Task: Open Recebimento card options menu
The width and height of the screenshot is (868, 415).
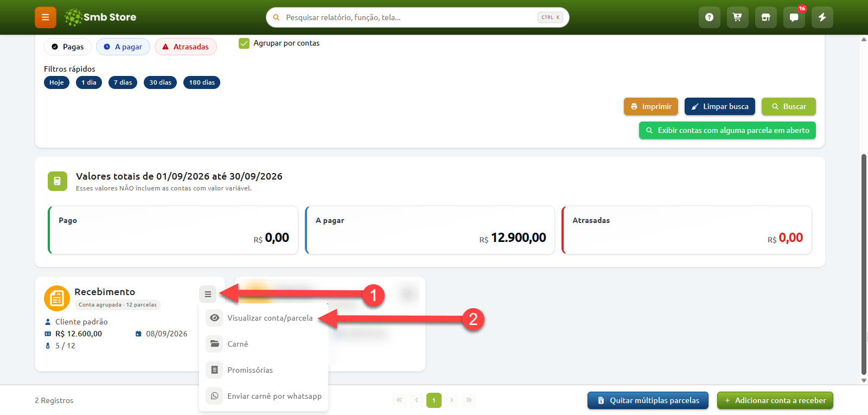Action: pyautogui.click(x=208, y=294)
